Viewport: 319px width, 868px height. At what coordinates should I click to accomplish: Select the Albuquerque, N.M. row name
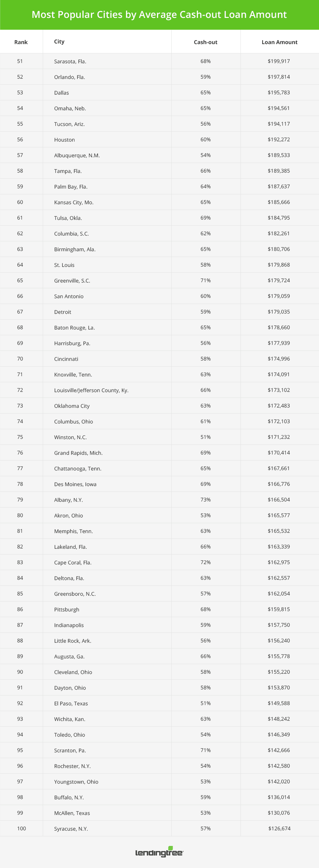[x=77, y=155]
